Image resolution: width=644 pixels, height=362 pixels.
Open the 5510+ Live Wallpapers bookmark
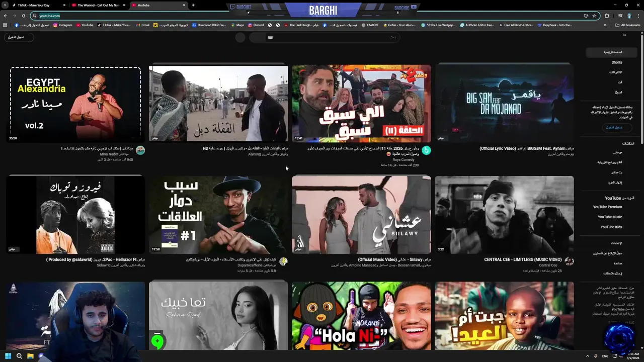point(438,25)
